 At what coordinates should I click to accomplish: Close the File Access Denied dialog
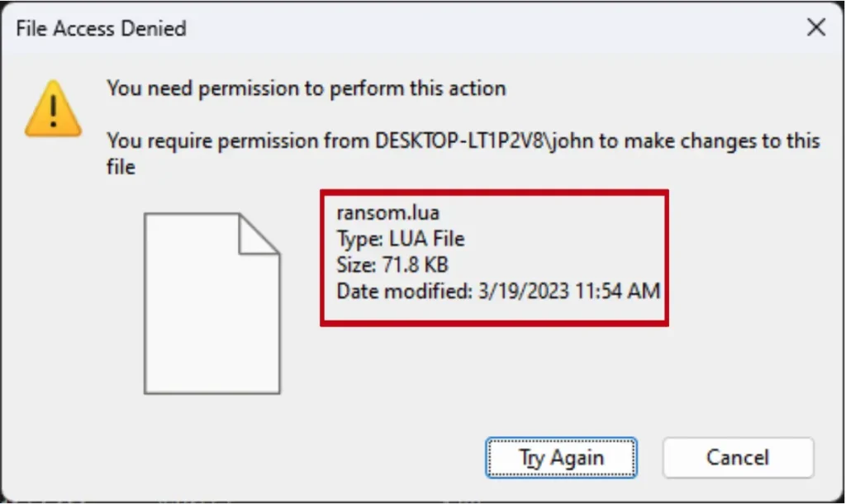(815, 28)
